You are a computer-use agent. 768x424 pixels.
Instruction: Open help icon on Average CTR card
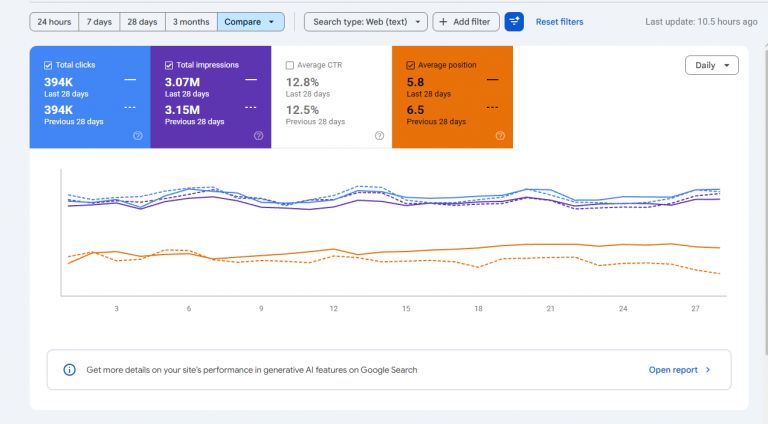pos(379,136)
